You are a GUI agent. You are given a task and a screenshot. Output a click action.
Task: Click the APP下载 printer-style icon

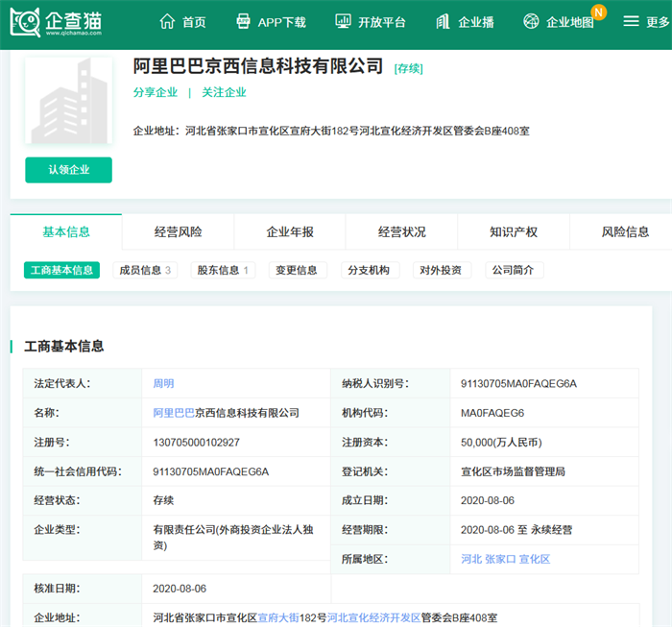(x=243, y=21)
